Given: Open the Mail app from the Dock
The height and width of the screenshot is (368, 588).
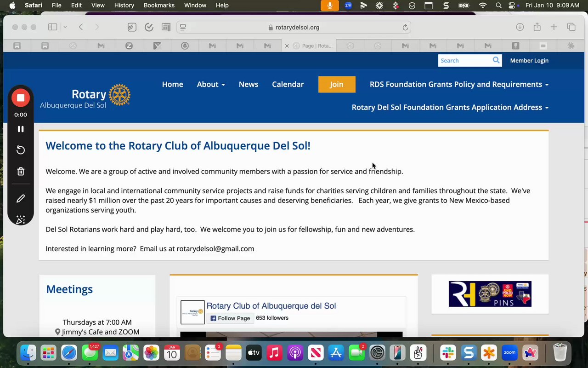Looking at the screenshot, I should pyautogui.click(x=110, y=353).
